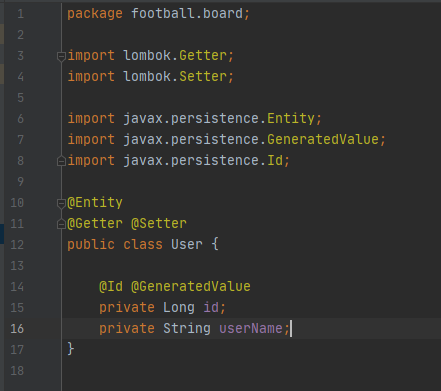Click GeneratedValue in the import on line 7
The width and height of the screenshot is (441, 391).
click(323, 139)
